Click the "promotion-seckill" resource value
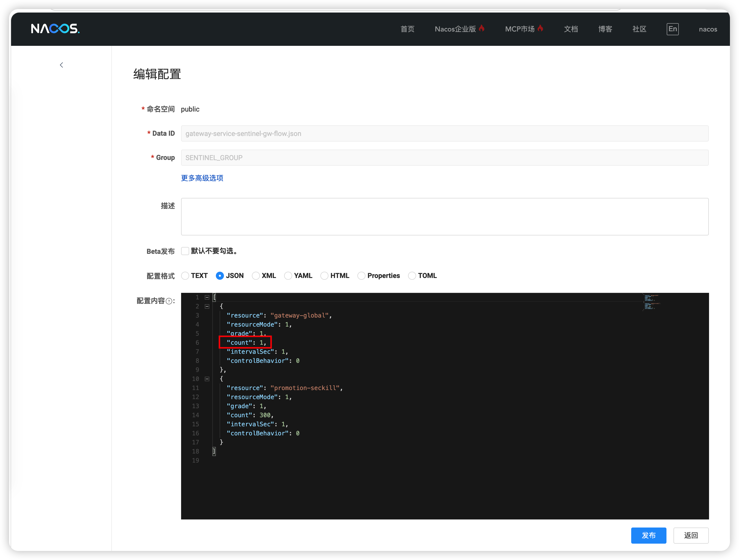Screen dimensions: 739x560 305,388
